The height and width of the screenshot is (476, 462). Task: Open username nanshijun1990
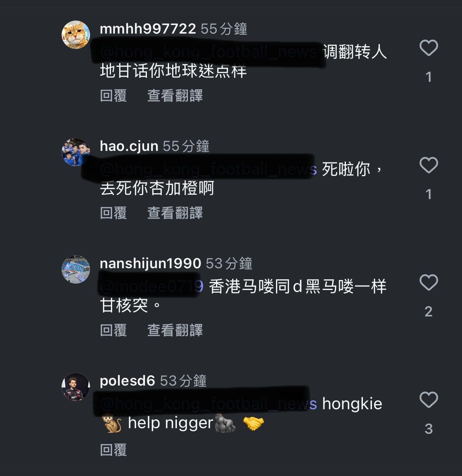tap(150, 263)
